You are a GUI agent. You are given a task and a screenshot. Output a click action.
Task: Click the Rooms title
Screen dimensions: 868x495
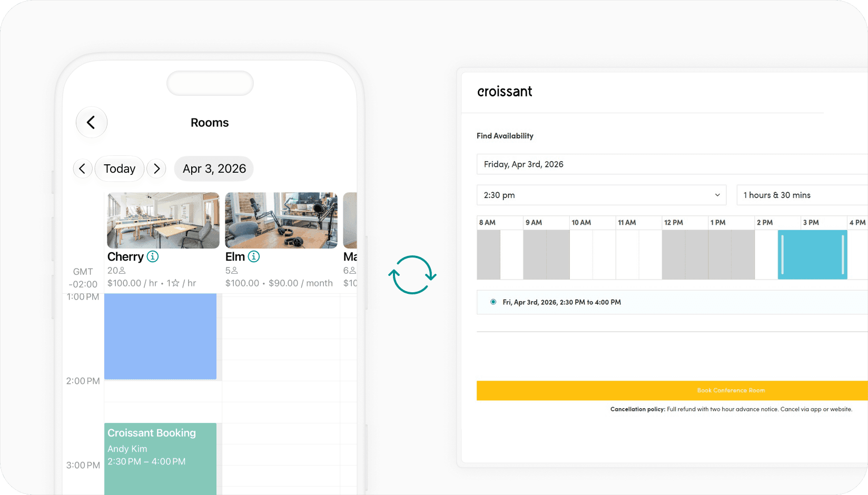[x=210, y=123]
